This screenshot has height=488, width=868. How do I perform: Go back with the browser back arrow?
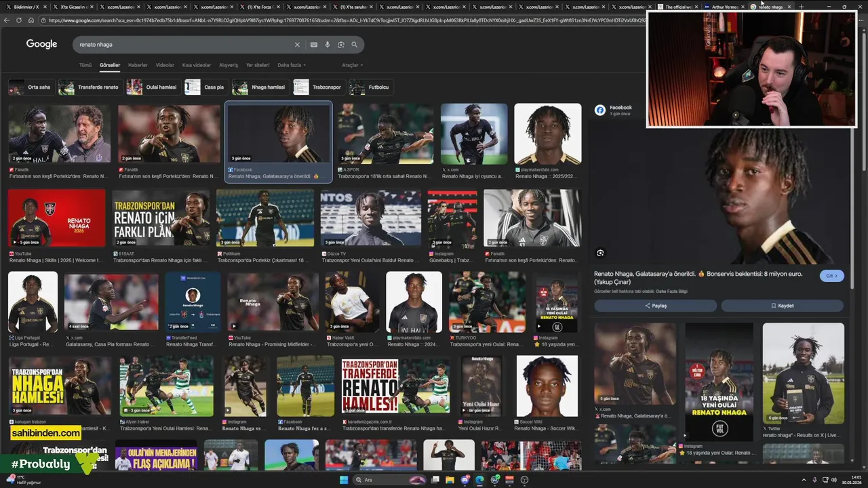[7, 20]
